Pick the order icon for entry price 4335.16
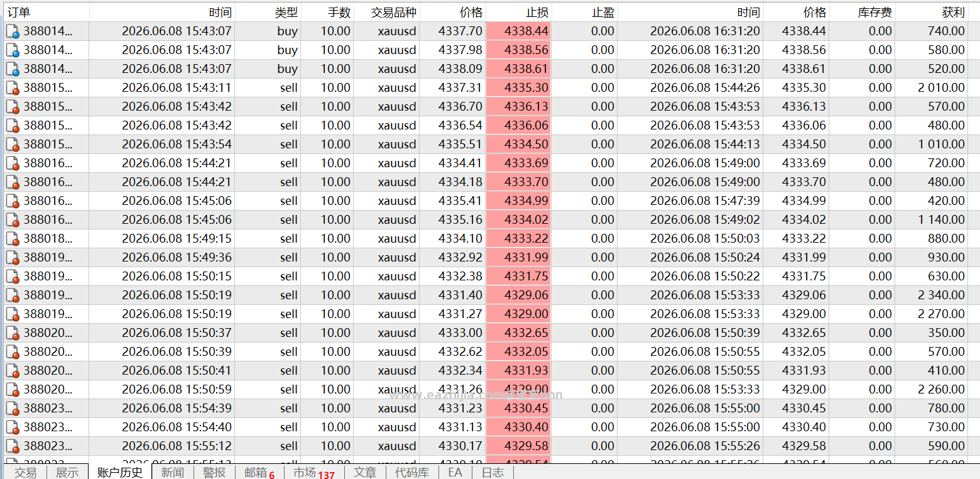This screenshot has width=980, height=479. [x=13, y=219]
